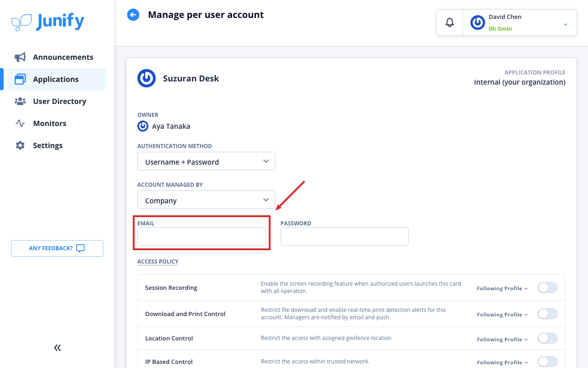Viewport: 588px width, 368px height.
Task: Open Following Profile dropdown for IP Based Control
Action: 503,362
